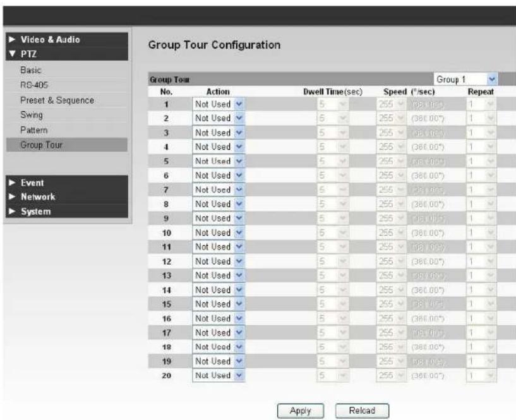Open Action dropdown for row 11
This screenshot has height=420, width=516.
point(219,247)
